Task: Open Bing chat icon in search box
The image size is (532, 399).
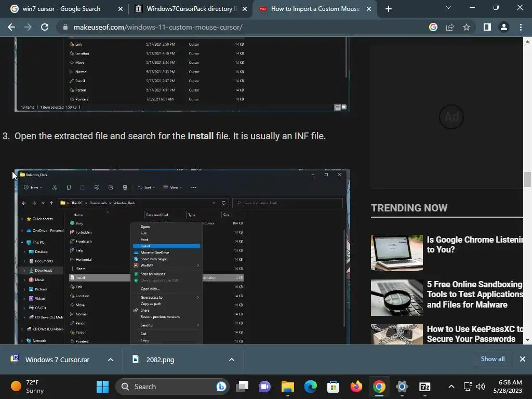Action: [221, 387]
